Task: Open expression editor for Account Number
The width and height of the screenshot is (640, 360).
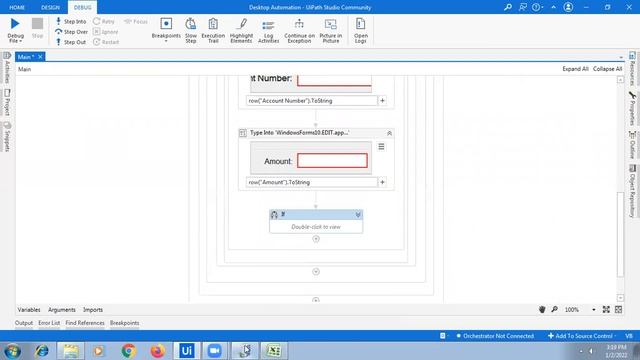Action: click(x=382, y=101)
